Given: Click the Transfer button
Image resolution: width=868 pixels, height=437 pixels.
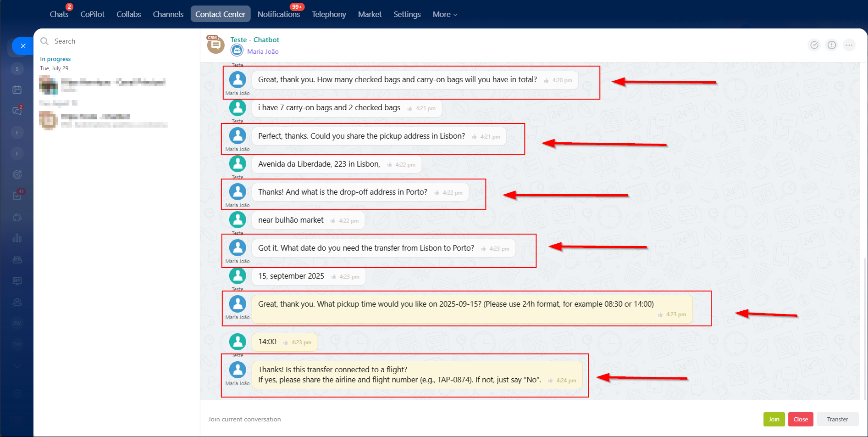Looking at the screenshot, I should coord(837,419).
